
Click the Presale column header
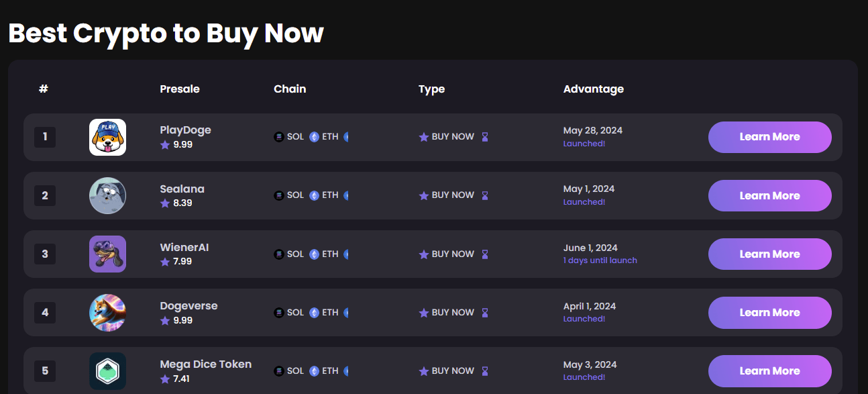coord(180,89)
